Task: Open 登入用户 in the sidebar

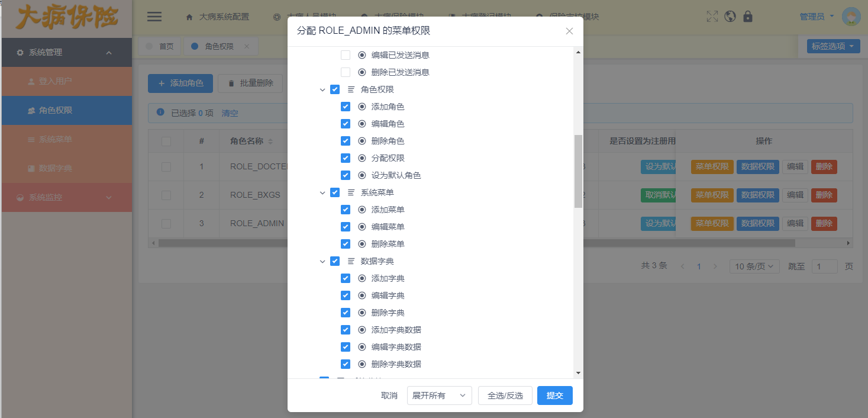Action: [x=66, y=81]
